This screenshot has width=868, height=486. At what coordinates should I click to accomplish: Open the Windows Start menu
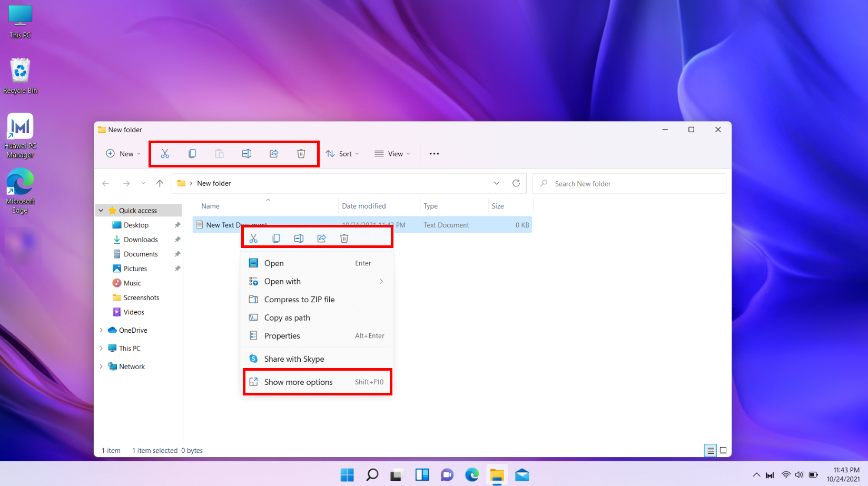347,475
